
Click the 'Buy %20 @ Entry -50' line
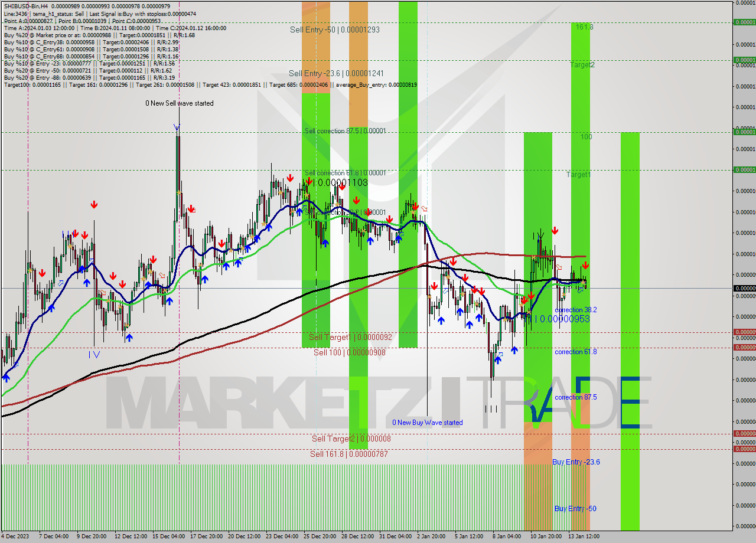pyautogui.click(x=87, y=70)
